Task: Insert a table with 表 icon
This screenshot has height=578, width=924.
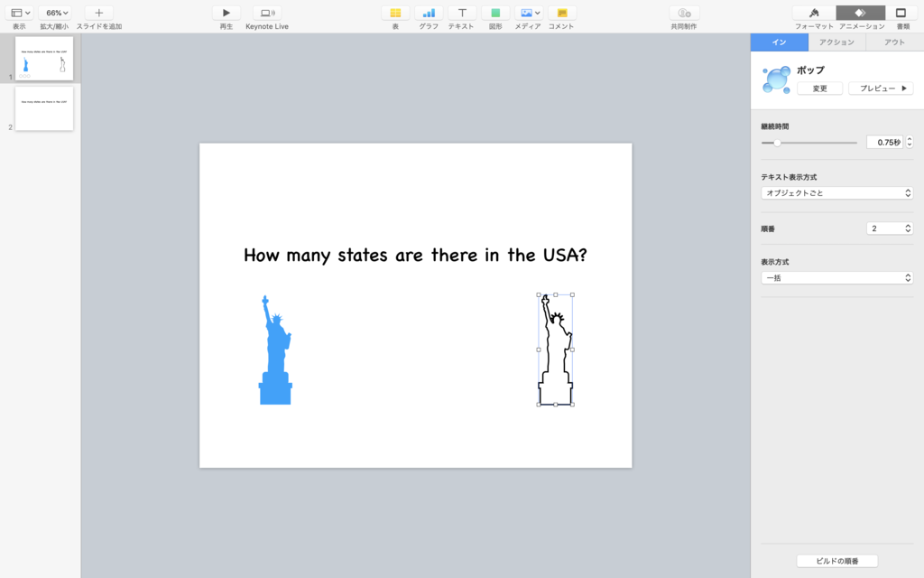Action: point(395,13)
